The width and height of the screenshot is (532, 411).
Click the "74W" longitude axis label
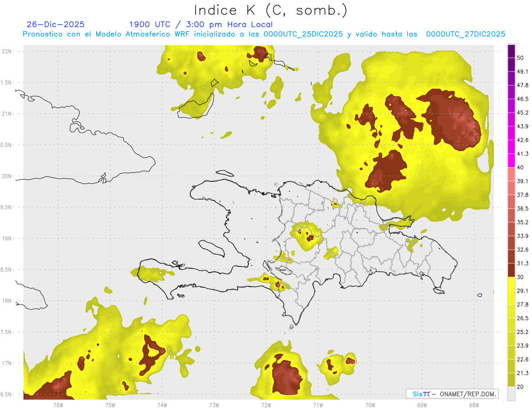pos(162,405)
